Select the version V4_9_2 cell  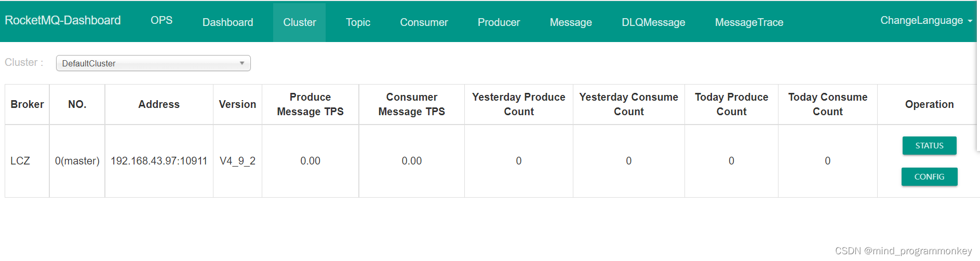click(x=237, y=161)
